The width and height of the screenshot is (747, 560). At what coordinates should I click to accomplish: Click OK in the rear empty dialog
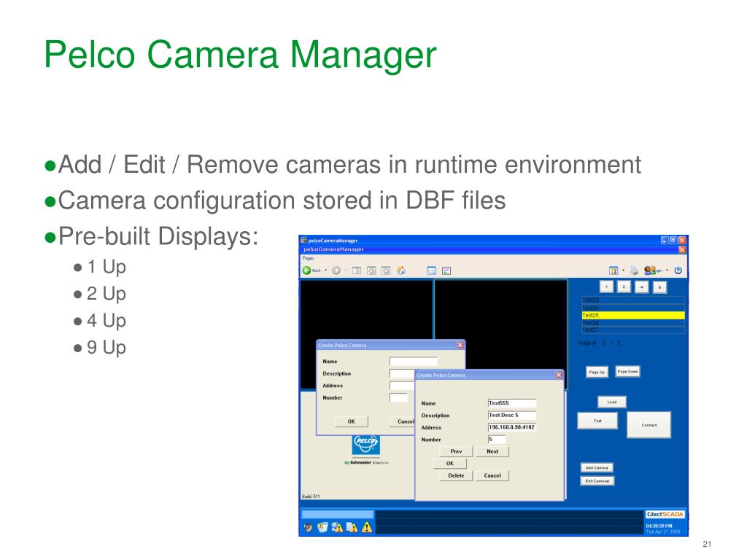[351, 421]
